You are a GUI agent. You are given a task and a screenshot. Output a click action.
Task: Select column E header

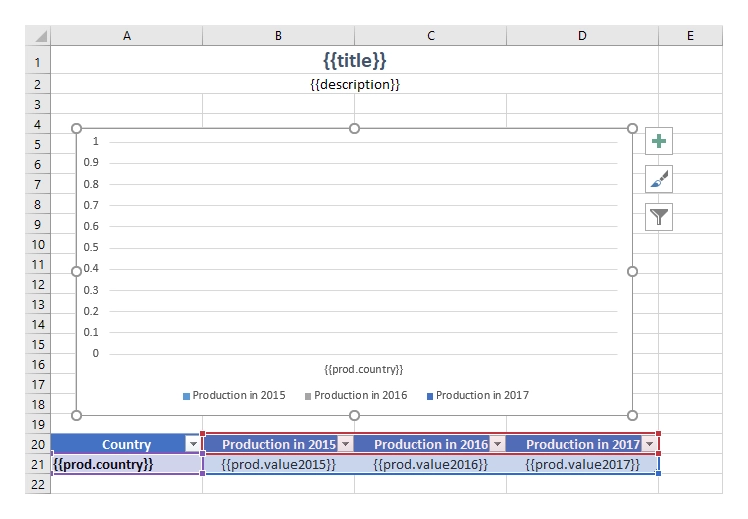pyautogui.click(x=690, y=36)
